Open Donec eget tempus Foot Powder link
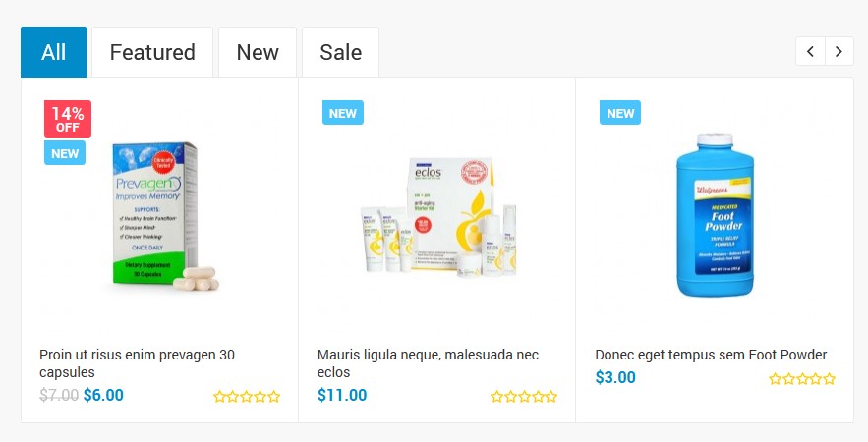868x442 pixels. coord(711,355)
